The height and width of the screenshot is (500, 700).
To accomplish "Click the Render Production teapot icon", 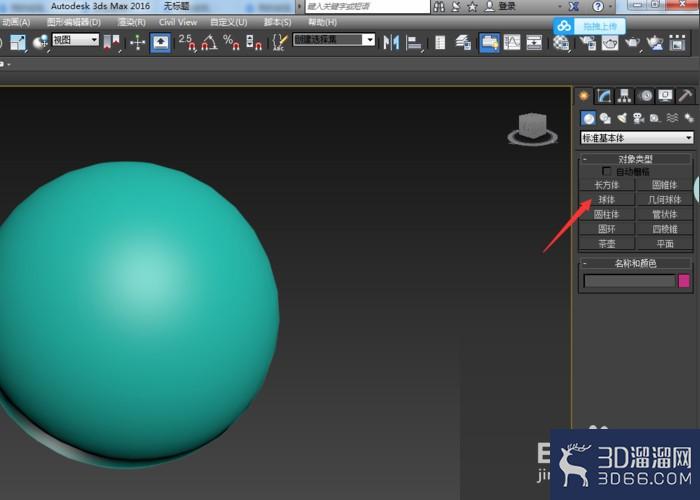I will point(632,43).
